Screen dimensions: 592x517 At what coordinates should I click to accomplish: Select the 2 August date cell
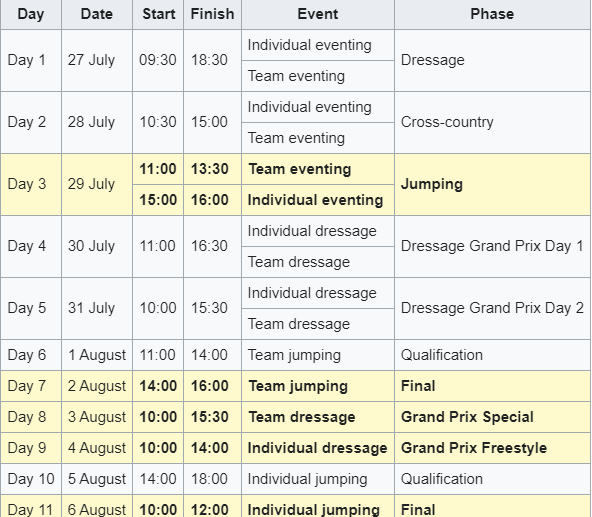click(97, 386)
